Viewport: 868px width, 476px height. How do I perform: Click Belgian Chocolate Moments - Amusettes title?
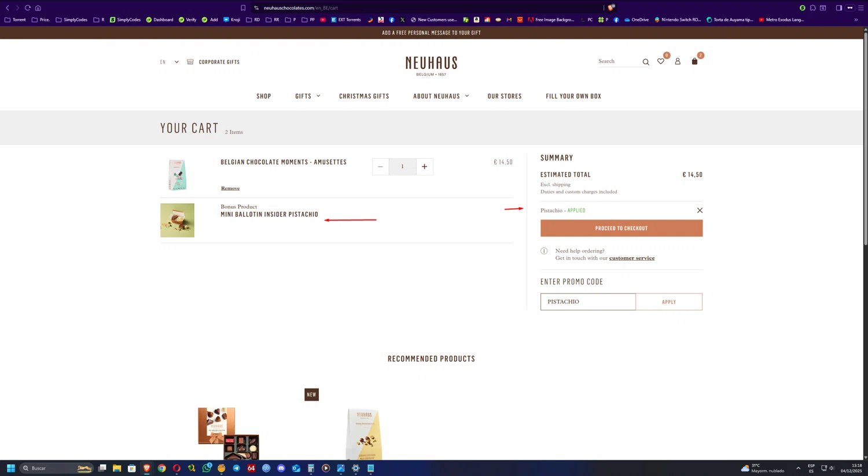(284, 162)
